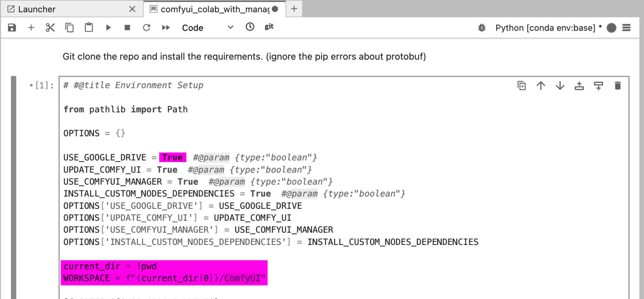The height and width of the screenshot is (299, 644).
Task: Click the highlighted WORKSPACE f-string line
Action: pyautogui.click(x=164, y=278)
